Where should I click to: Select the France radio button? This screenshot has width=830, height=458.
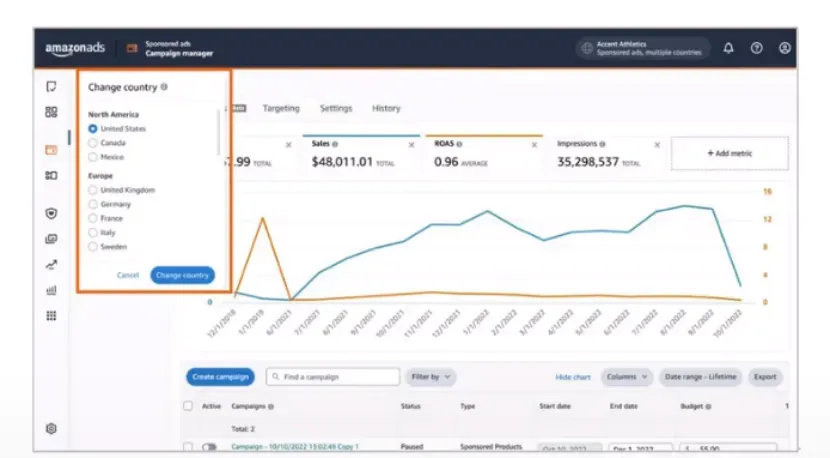(x=93, y=219)
